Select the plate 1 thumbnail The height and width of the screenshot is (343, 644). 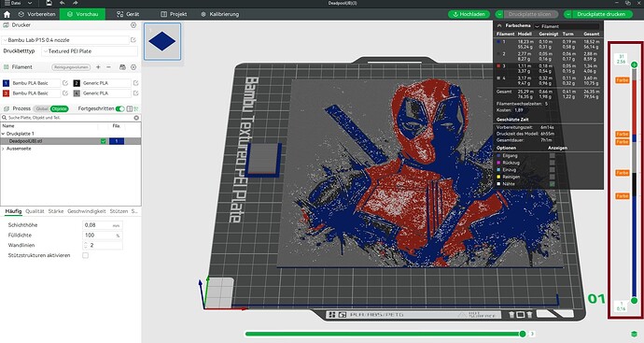tap(162, 41)
